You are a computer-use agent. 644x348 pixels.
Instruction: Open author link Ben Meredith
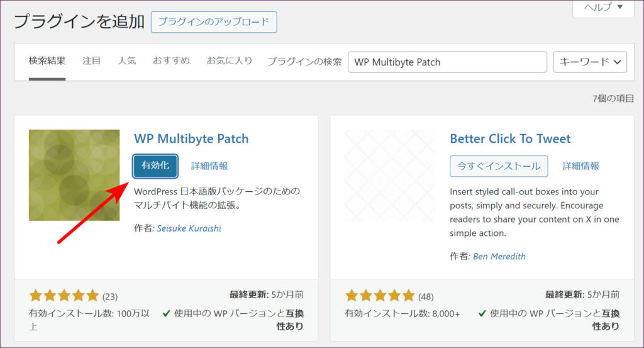click(x=499, y=256)
